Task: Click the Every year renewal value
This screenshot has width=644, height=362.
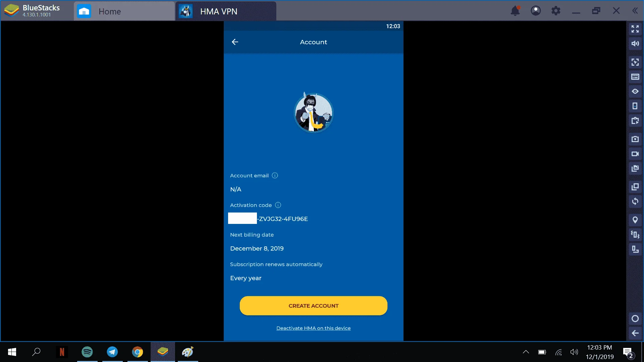Action: tap(246, 278)
